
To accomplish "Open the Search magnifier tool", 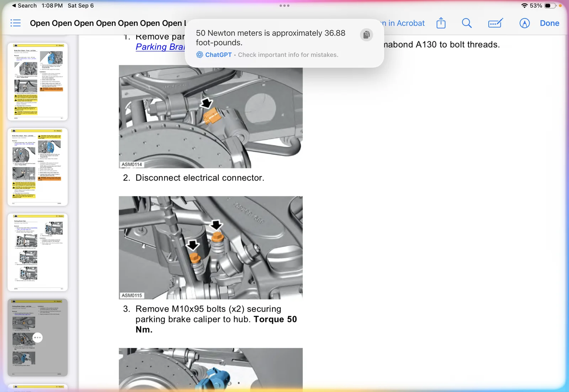I will click(467, 23).
